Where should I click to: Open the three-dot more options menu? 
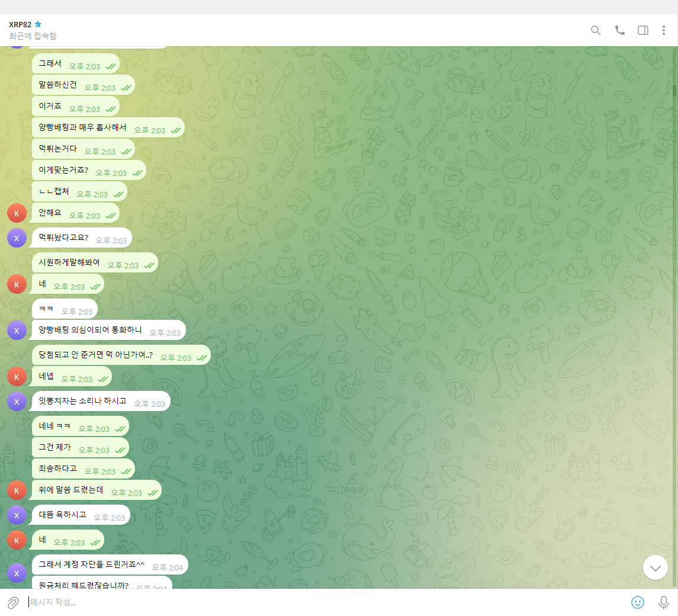coord(664,30)
